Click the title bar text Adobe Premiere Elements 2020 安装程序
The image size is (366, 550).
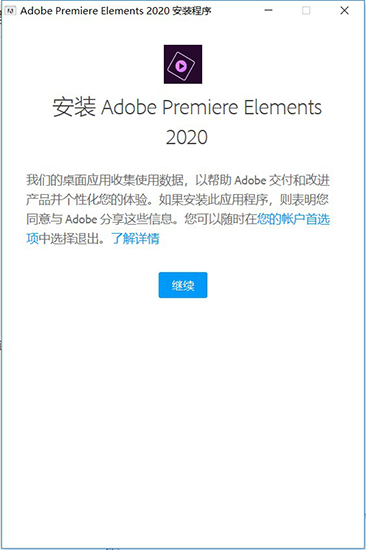(x=116, y=11)
